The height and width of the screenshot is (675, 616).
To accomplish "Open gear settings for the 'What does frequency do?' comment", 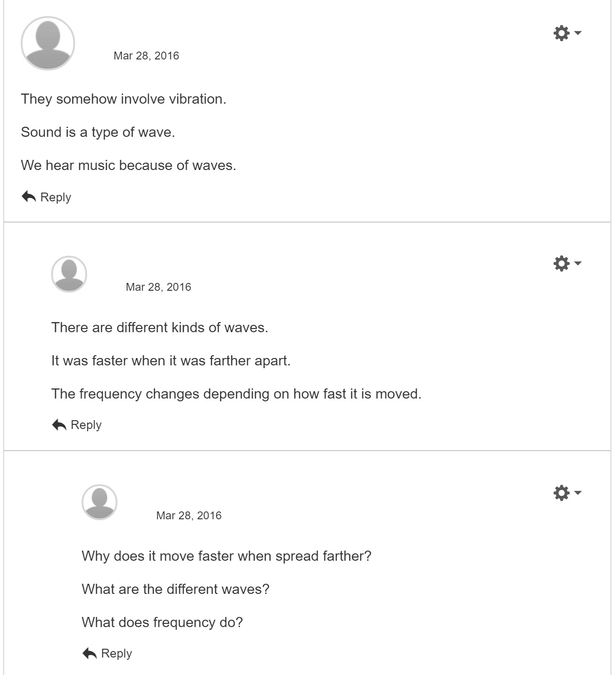I will (562, 493).
